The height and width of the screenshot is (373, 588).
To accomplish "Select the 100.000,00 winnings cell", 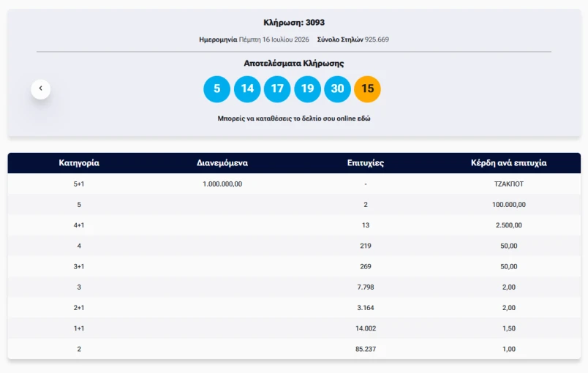I will [x=509, y=205].
